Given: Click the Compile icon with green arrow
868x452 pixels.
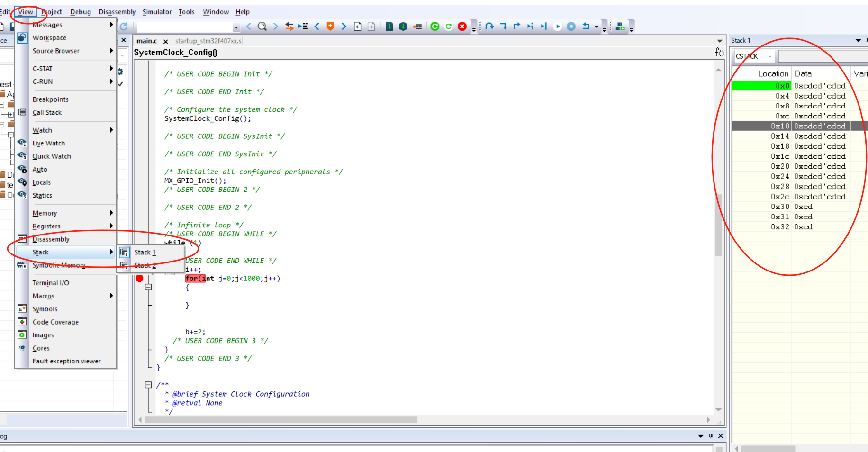Looking at the screenshot, I should [x=389, y=27].
